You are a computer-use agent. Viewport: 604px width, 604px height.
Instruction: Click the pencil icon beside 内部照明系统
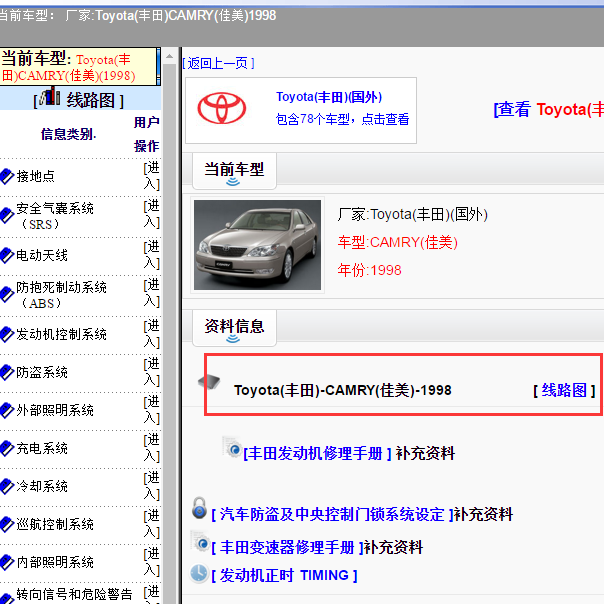pos(7,562)
